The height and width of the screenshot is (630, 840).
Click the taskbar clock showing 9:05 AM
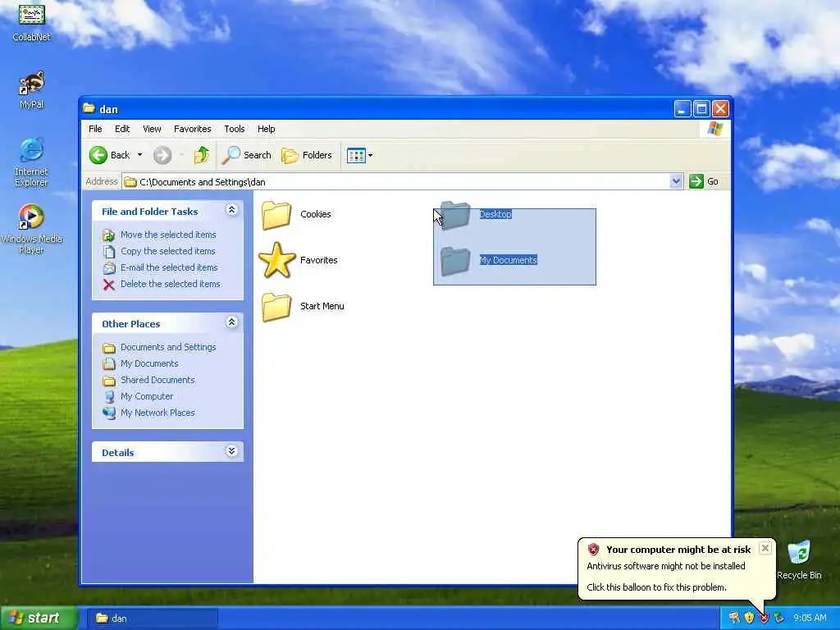coord(810,619)
